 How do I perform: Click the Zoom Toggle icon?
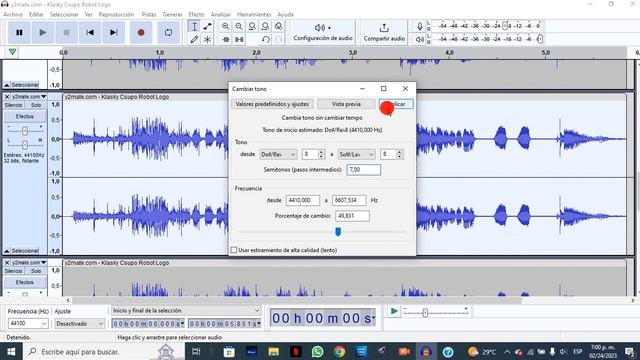(278, 27)
